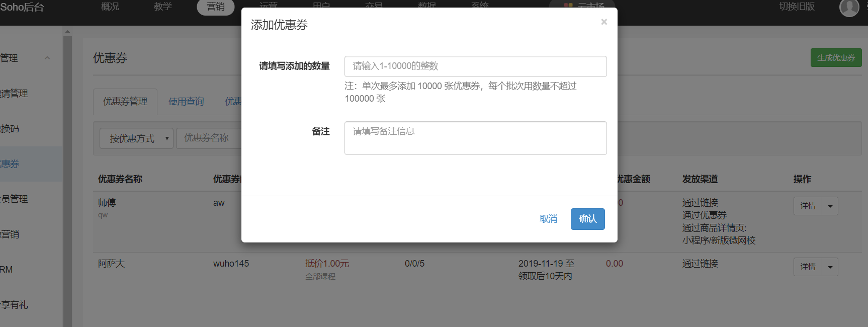Click 详情 button for 师傅 coupon

[808, 206]
